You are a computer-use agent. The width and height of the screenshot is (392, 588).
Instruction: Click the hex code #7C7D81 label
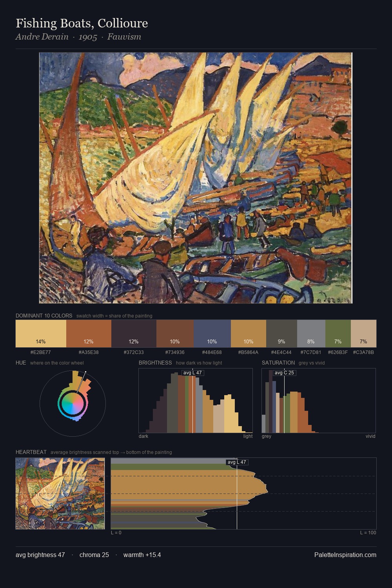pyautogui.click(x=311, y=352)
